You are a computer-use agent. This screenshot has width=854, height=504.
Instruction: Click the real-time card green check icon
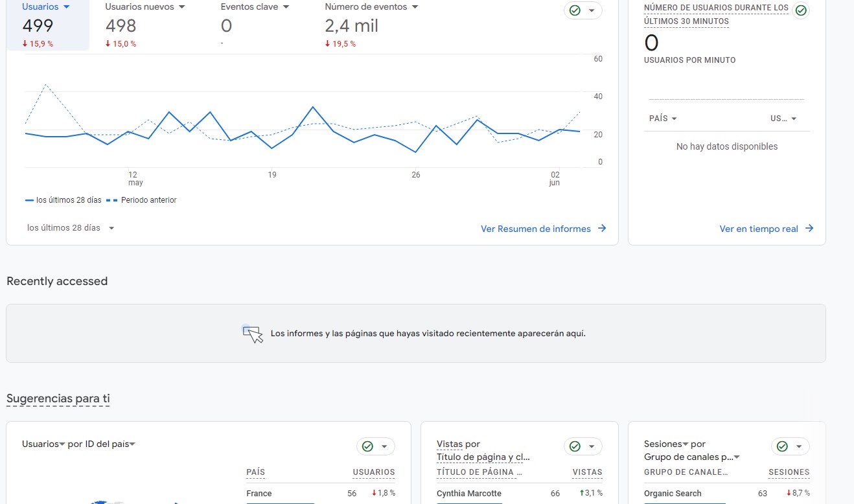click(x=801, y=10)
